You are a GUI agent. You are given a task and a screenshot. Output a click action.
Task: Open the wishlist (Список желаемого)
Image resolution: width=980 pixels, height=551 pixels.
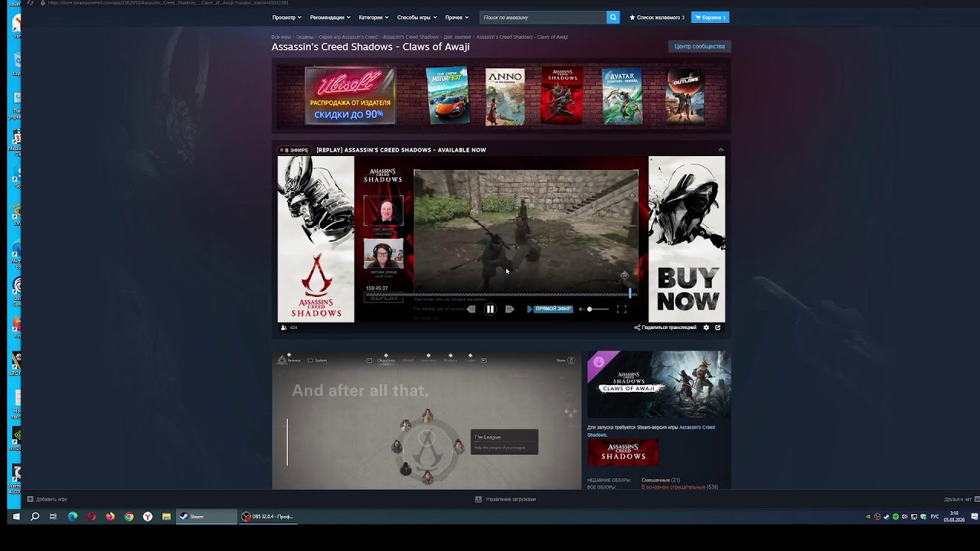tap(657, 17)
